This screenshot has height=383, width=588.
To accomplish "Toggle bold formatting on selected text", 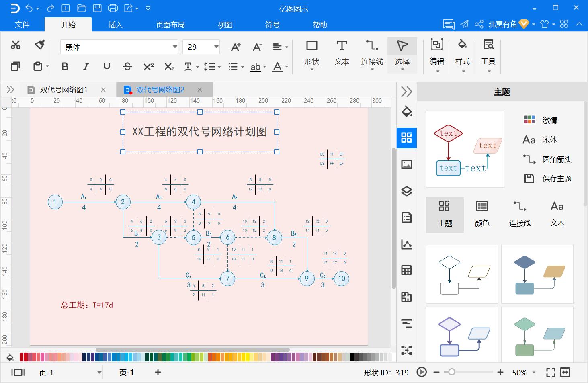I will 65,67.
